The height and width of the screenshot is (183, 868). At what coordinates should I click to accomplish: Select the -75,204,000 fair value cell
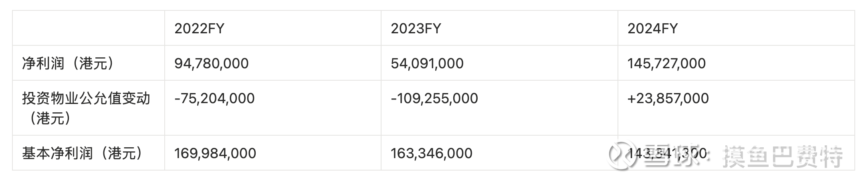point(214,98)
